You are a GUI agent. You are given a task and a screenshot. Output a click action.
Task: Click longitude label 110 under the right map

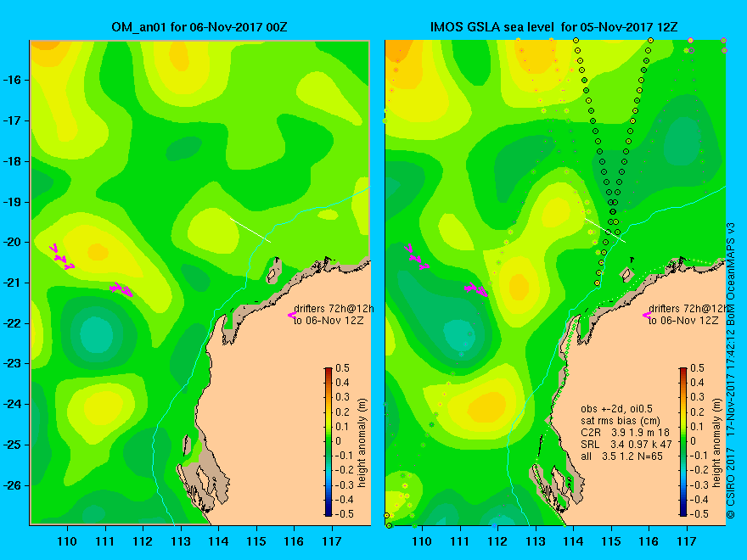click(422, 541)
